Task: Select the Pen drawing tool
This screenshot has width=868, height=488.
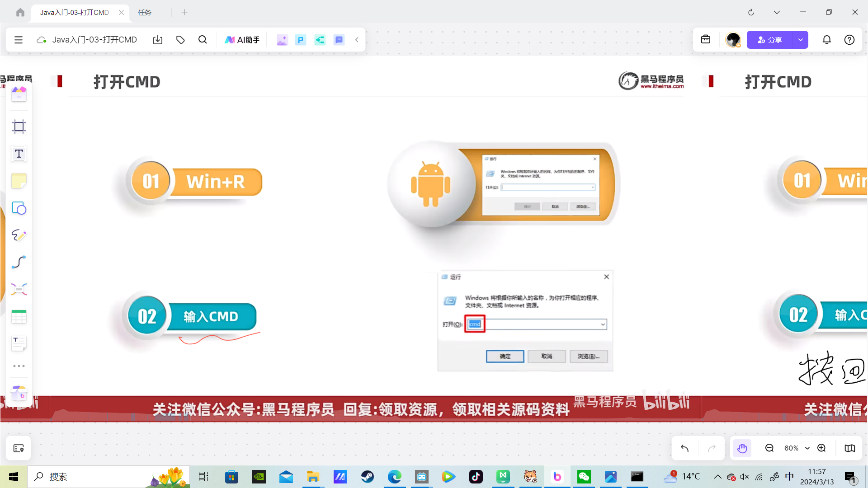Action: tap(19, 235)
